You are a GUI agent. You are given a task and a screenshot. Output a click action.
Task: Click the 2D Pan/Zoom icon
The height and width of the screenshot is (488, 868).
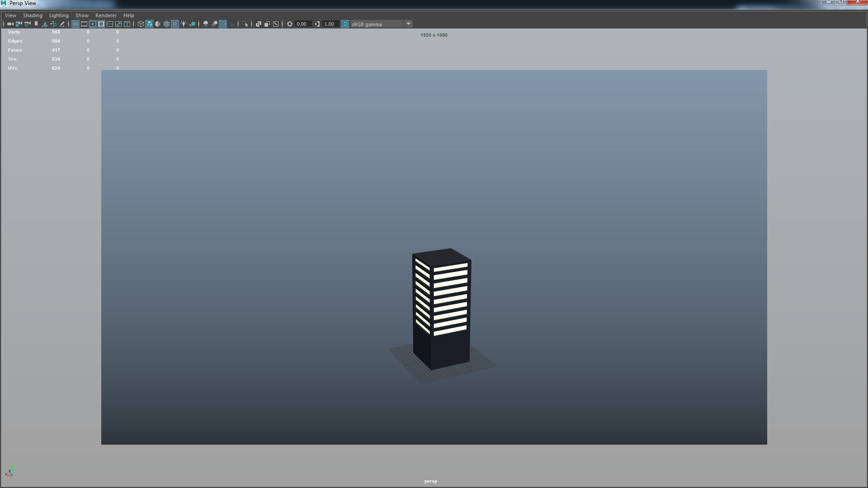[53, 24]
